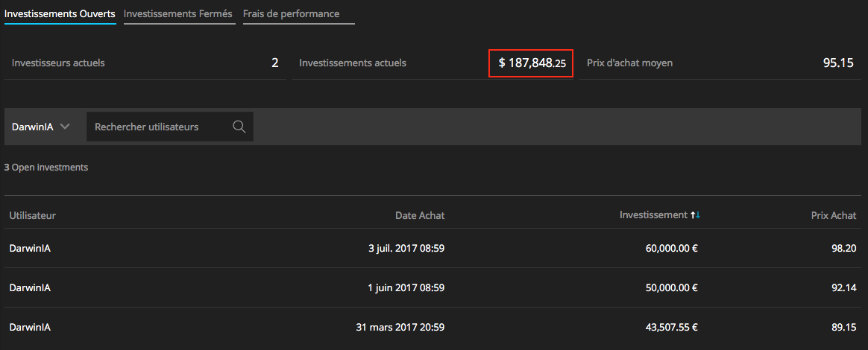Image resolution: width=868 pixels, height=350 pixels.
Task: Focus the Rechercher utilisateurs search field
Action: pos(160,127)
